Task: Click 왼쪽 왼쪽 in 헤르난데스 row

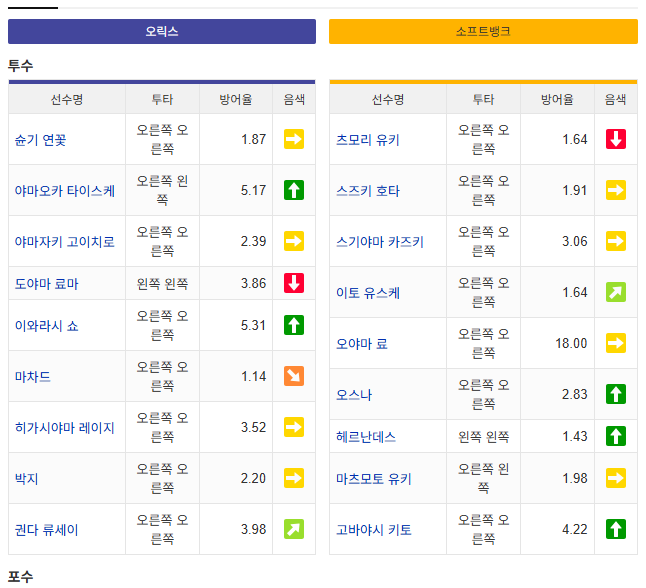Action: click(483, 437)
